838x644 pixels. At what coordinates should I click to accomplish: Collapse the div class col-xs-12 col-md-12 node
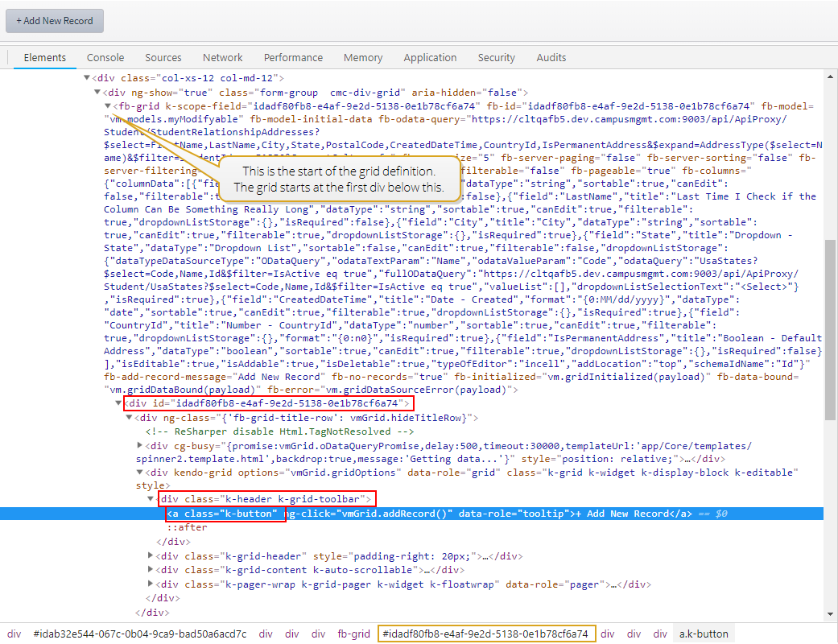(x=87, y=78)
